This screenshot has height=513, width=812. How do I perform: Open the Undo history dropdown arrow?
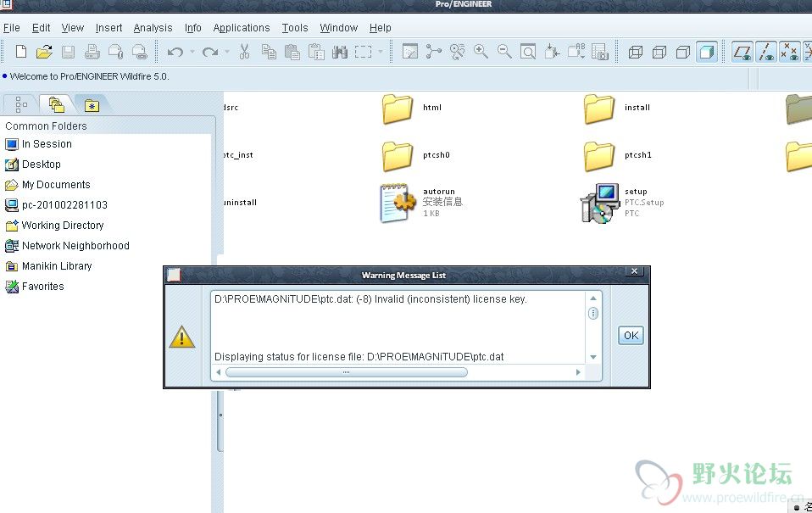(192, 52)
